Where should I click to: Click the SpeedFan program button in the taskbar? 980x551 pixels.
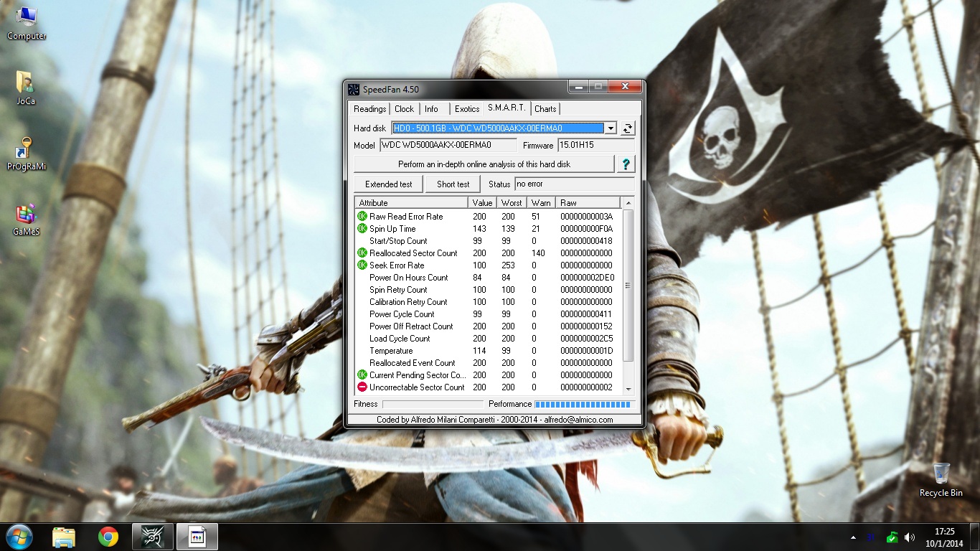[x=197, y=537]
